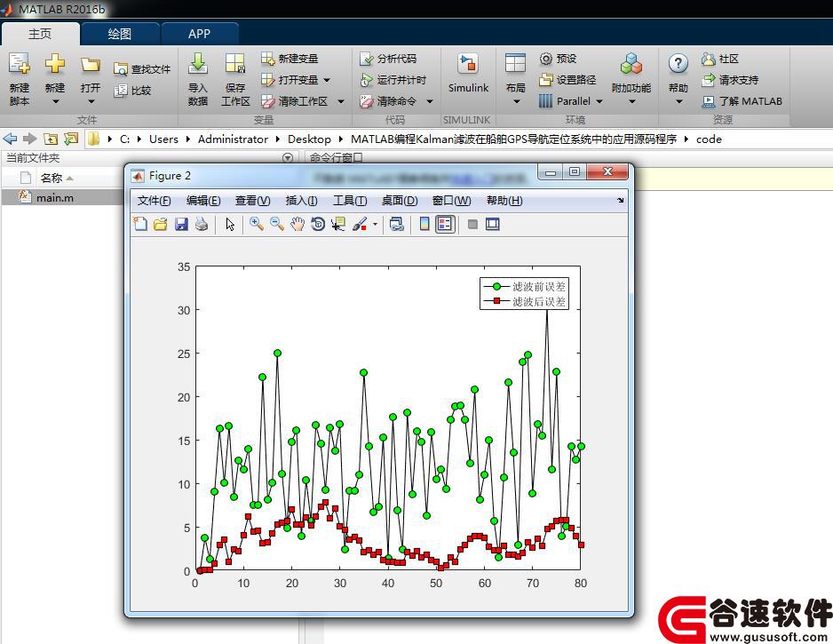Select the Pan hand tool
833x644 pixels.
pos(297,224)
